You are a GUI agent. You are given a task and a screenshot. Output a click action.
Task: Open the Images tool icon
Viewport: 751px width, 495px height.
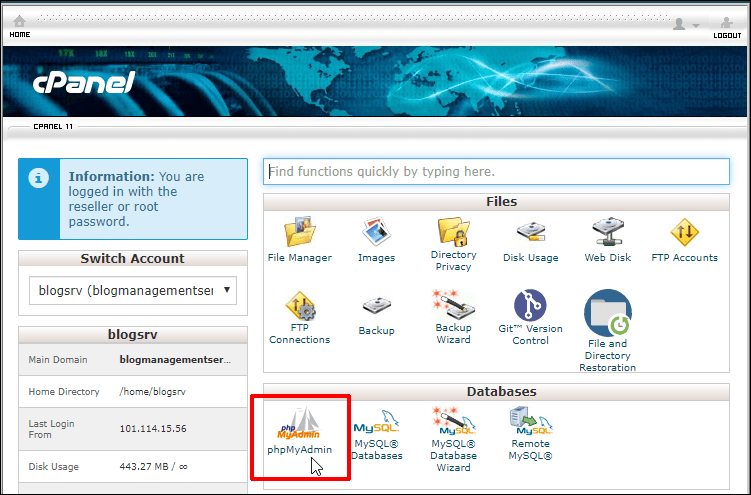coord(376,232)
